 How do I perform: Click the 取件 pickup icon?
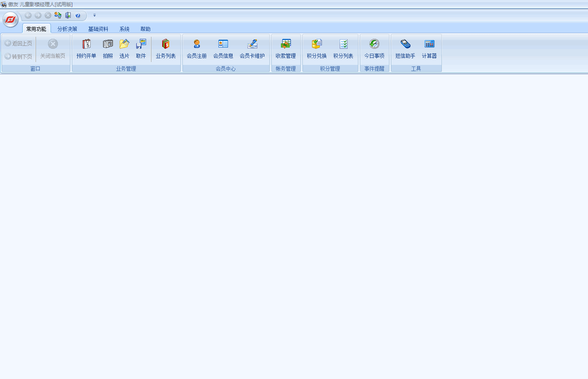141,49
